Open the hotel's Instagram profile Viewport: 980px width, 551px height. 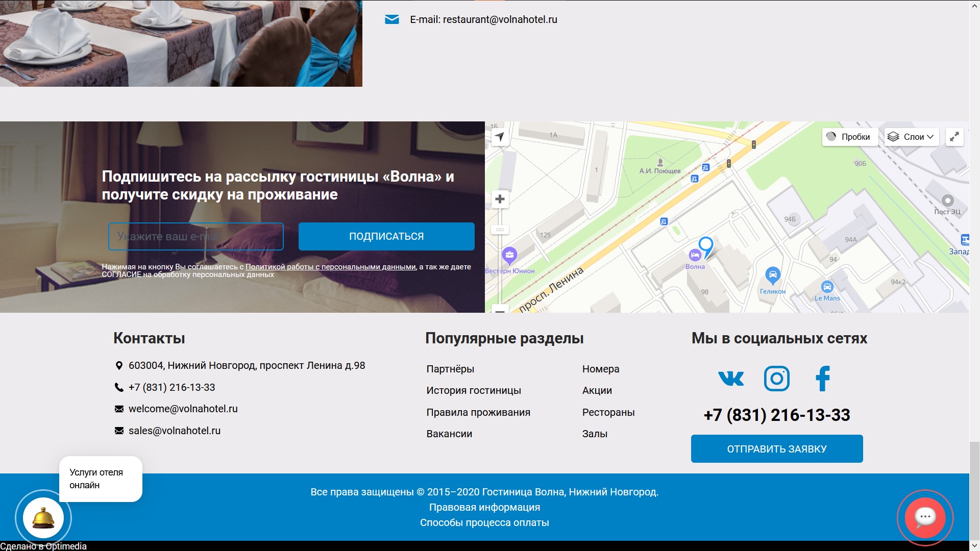coord(776,378)
